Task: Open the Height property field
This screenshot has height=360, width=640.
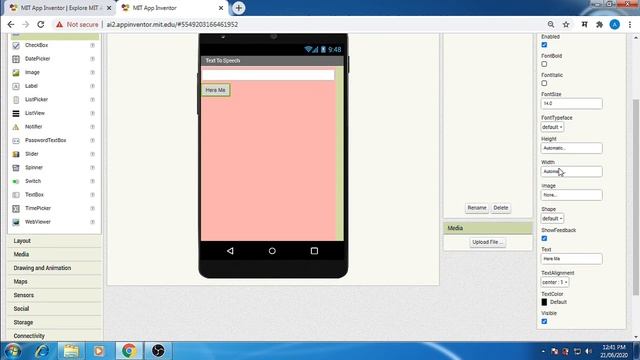Action: point(571,148)
